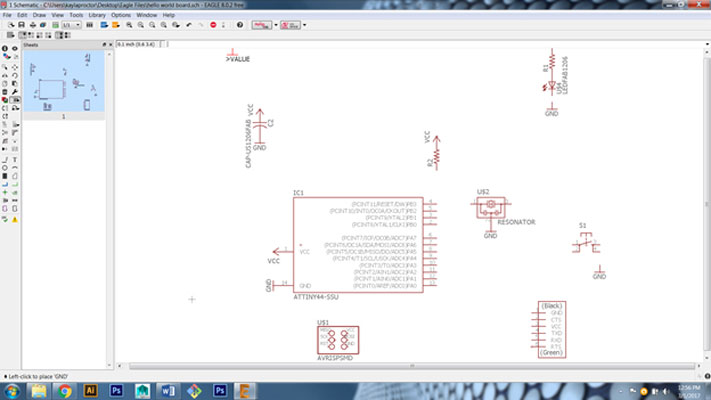Screen dimensions: 711x400
Task: Click the Execute script blue icon
Action: pyautogui.click(x=104, y=25)
